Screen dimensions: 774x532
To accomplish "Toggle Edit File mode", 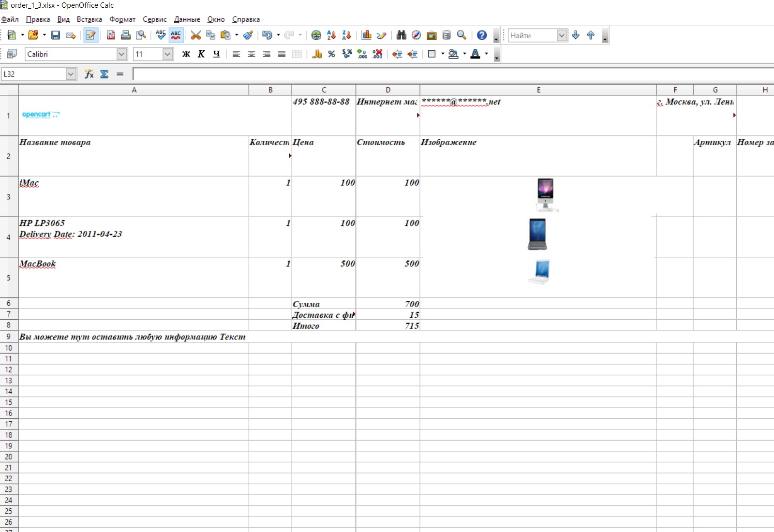I will coord(91,35).
